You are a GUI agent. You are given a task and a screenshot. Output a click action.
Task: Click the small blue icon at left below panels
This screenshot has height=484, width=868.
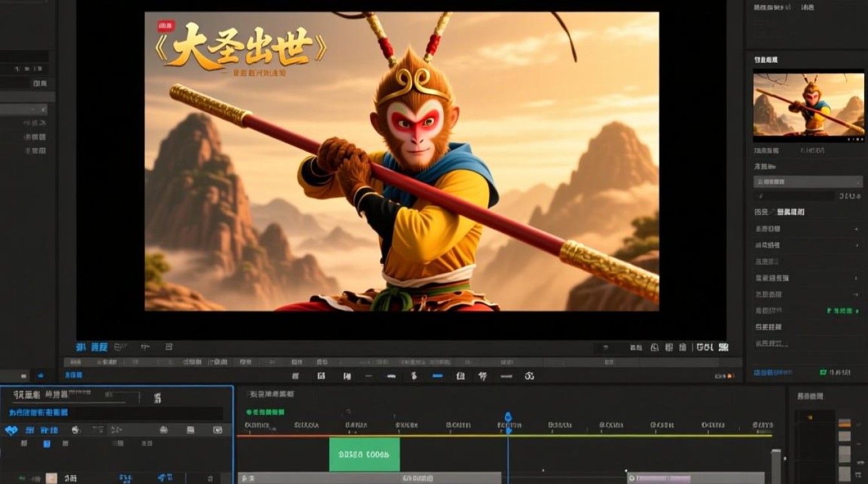pos(41,376)
